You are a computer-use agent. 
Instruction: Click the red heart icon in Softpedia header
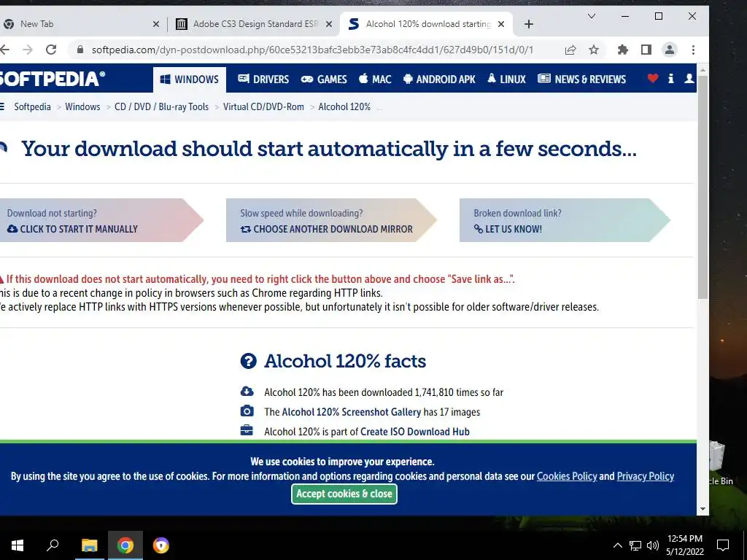click(653, 78)
